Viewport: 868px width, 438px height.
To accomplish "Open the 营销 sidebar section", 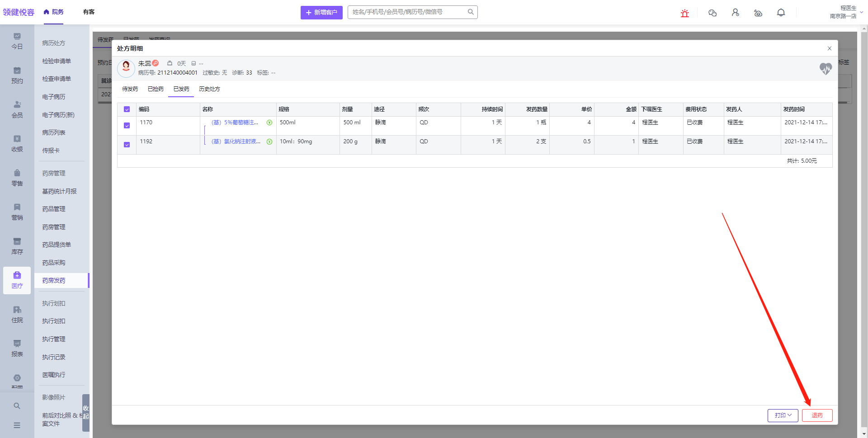I will pyautogui.click(x=17, y=212).
